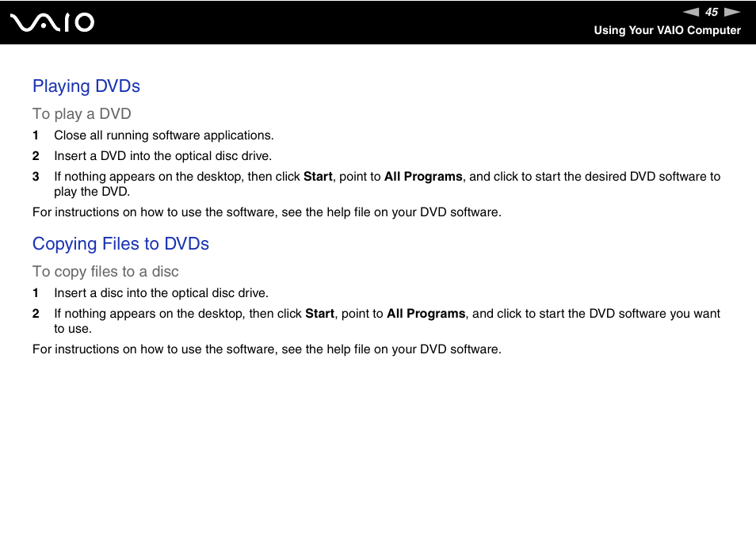Click bold All Programs in Copying Files step 2
Screen dimensions: 756x534
[426, 314]
